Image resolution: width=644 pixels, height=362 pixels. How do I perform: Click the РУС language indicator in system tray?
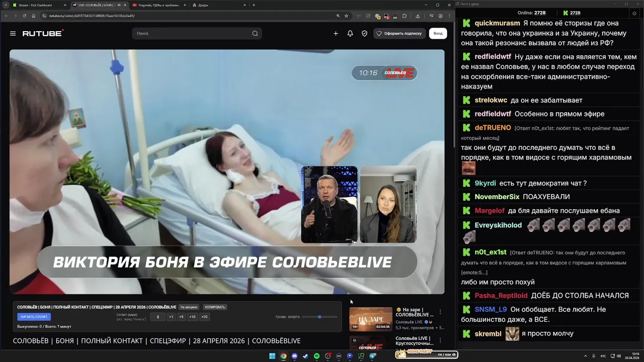click(603, 356)
